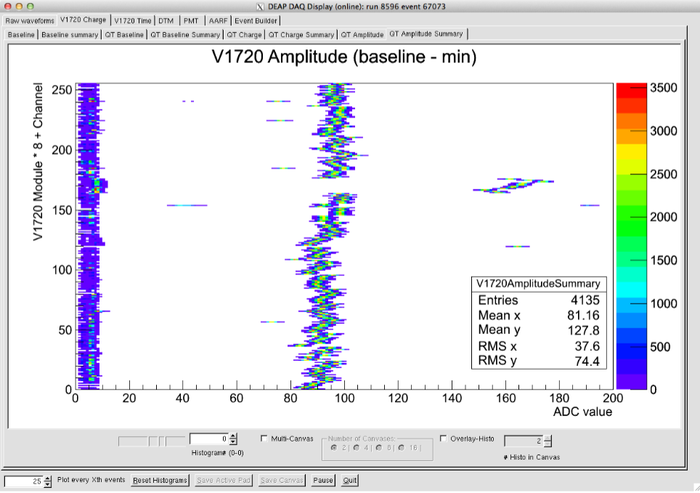This screenshot has height=493, width=700.
Task: Click the Quit button
Action: 350,480
